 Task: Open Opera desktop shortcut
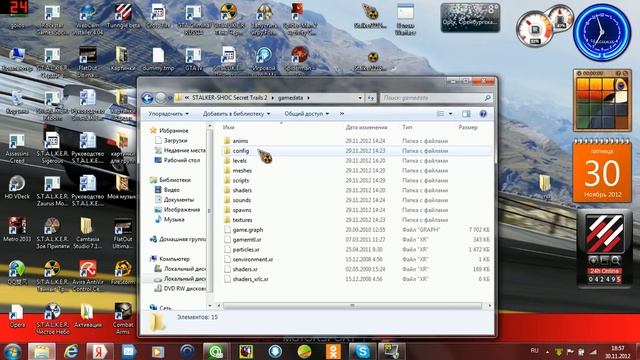click(x=17, y=316)
